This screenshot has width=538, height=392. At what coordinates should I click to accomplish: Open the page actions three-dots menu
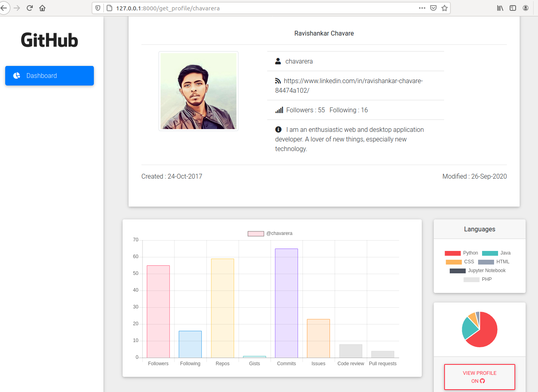pyautogui.click(x=422, y=8)
